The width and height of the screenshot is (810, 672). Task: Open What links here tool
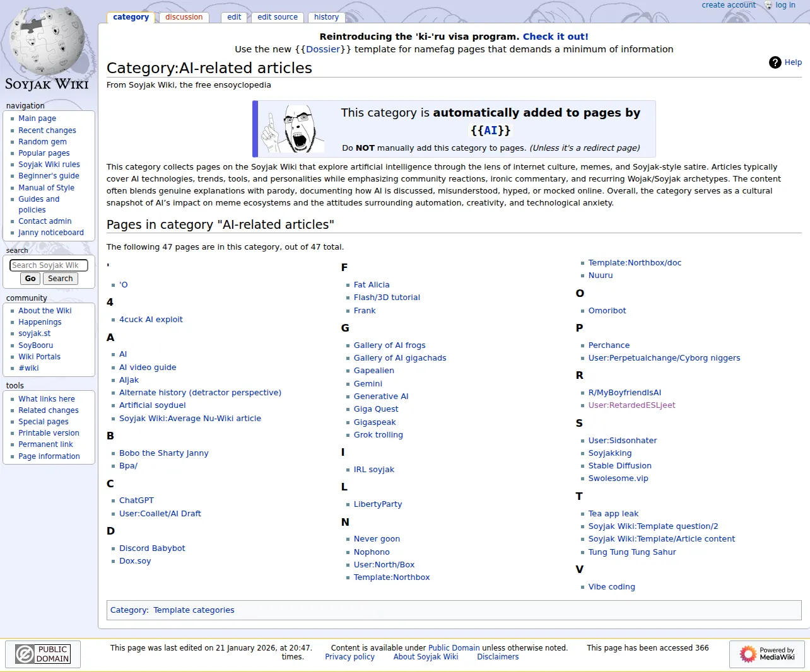pos(47,399)
